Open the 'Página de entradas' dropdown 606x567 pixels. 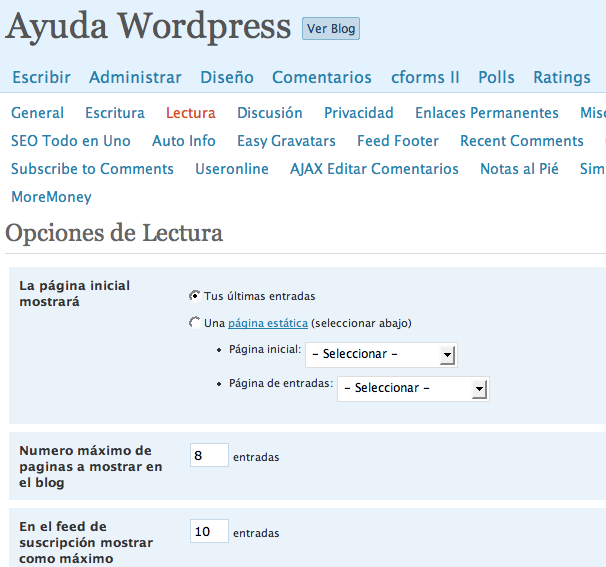[x=413, y=389]
